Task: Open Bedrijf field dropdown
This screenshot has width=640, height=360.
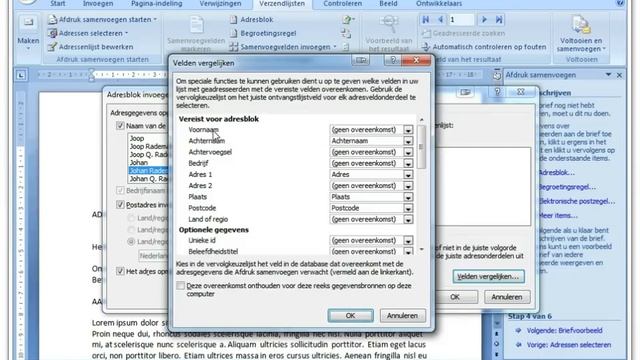Action: click(408, 163)
